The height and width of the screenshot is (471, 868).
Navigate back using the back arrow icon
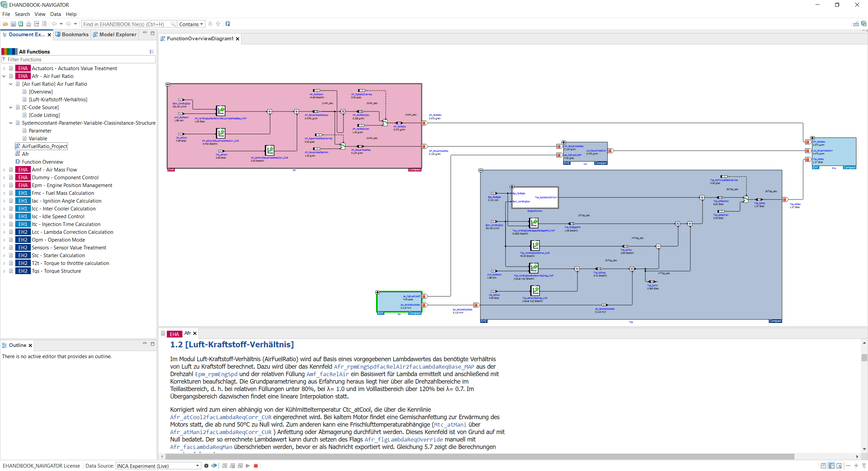click(55, 24)
